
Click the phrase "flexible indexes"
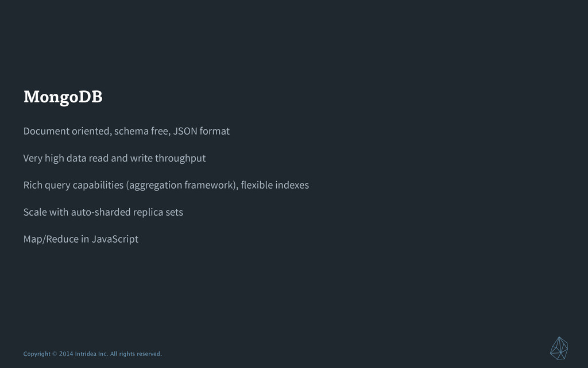(275, 185)
